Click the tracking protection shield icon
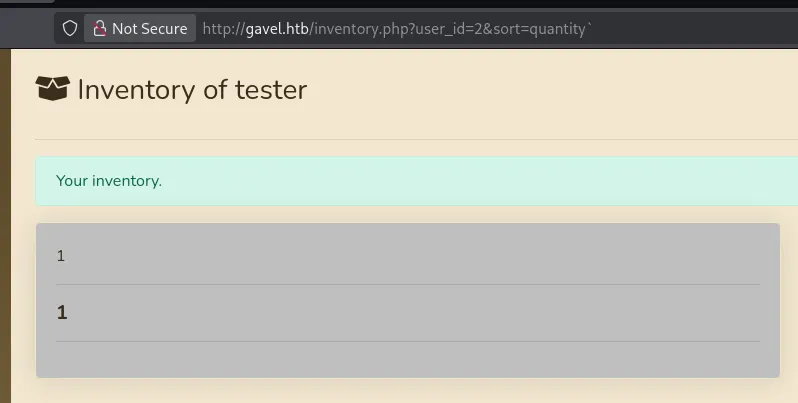 tap(70, 29)
